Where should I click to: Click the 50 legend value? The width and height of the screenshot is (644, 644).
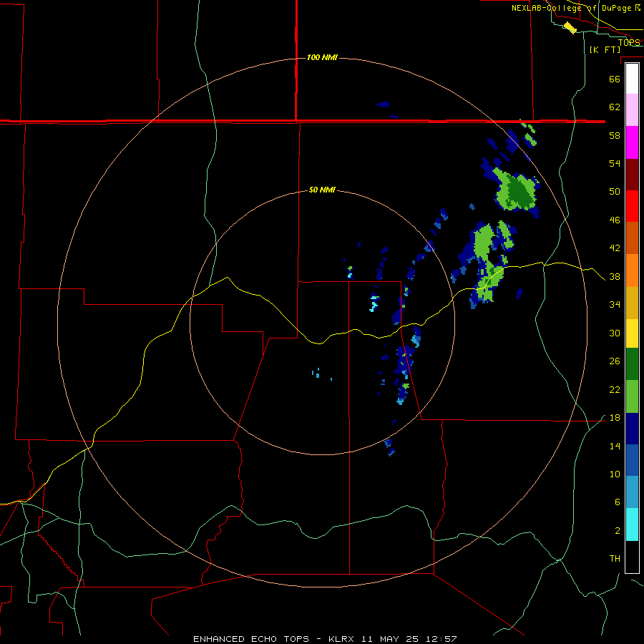[x=615, y=191]
